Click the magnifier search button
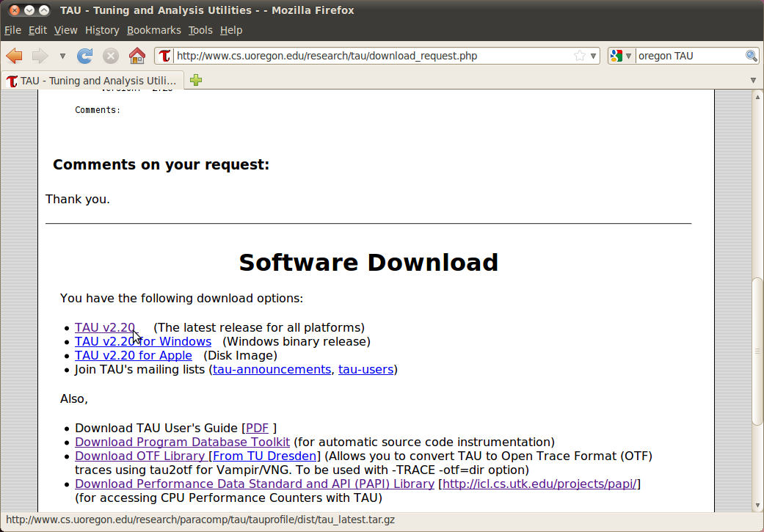Image resolution: width=764 pixels, height=532 pixels. pos(752,56)
